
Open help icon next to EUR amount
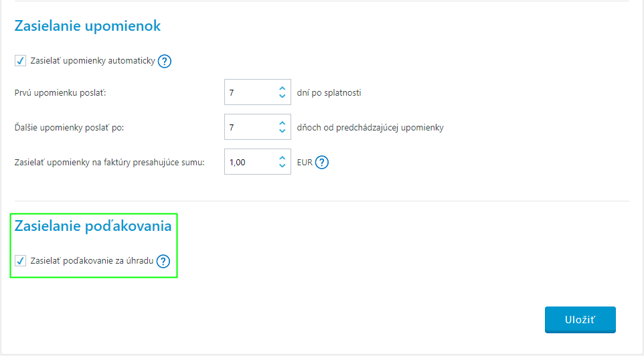(x=322, y=162)
